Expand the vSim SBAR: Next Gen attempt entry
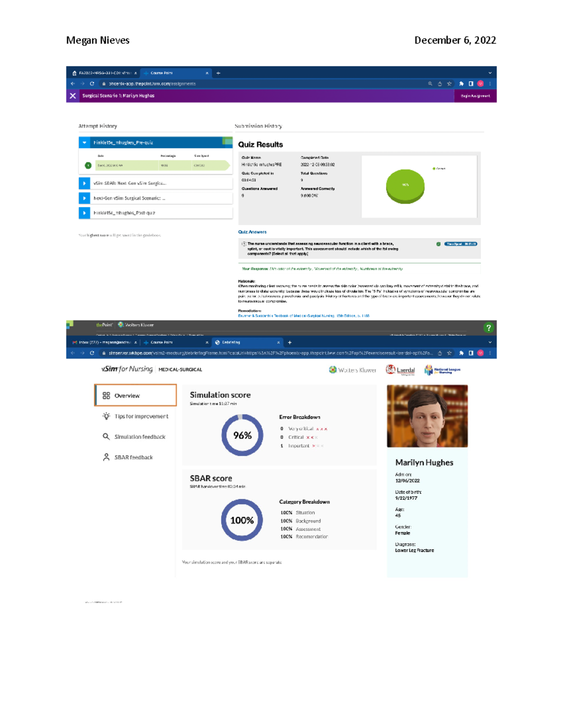Image resolution: width=563 pixels, height=728 pixels. point(84,183)
